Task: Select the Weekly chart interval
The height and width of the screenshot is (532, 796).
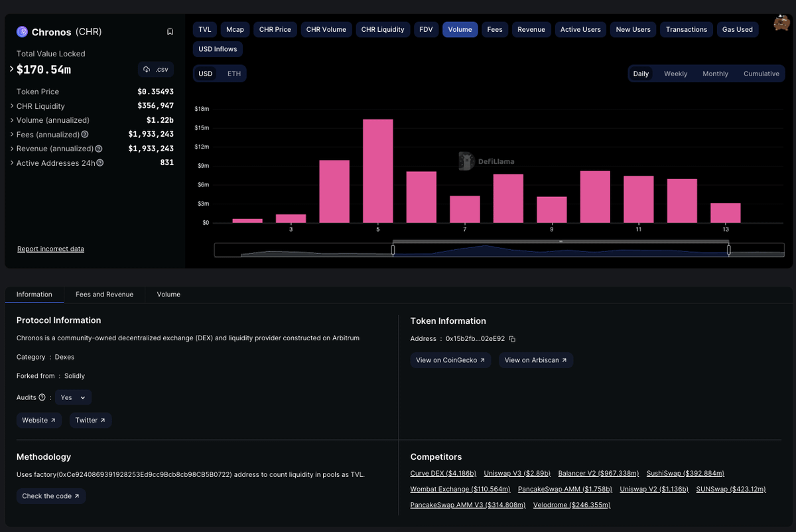Action: tap(675, 74)
